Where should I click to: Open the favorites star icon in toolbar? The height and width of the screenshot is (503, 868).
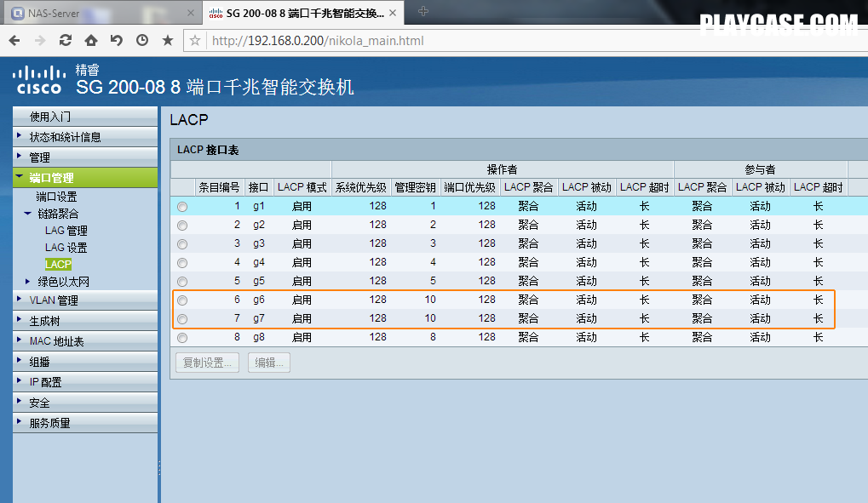[168, 40]
